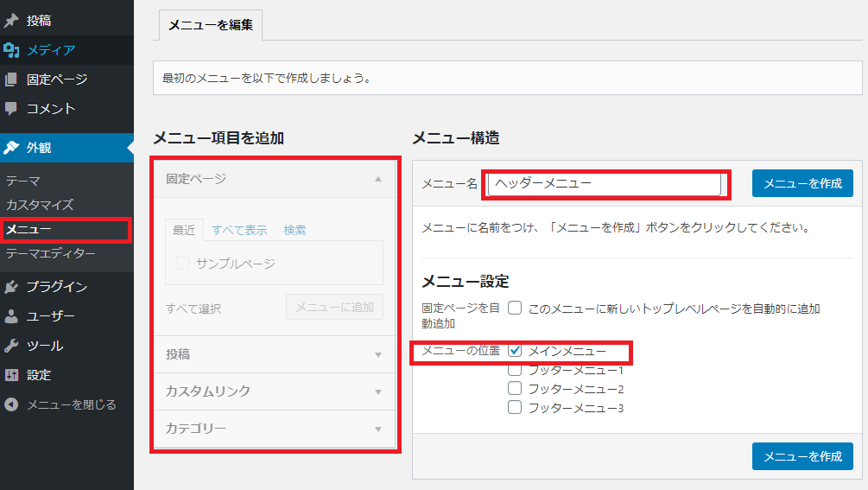The height and width of the screenshot is (490, 868).
Task: Click the top メニューを作成 button
Action: (802, 183)
